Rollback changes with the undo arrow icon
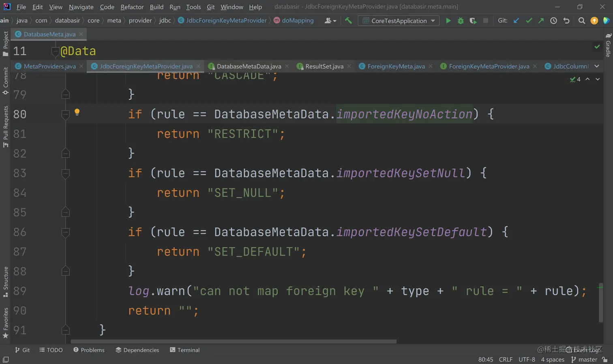The image size is (613, 364). tap(566, 20)
